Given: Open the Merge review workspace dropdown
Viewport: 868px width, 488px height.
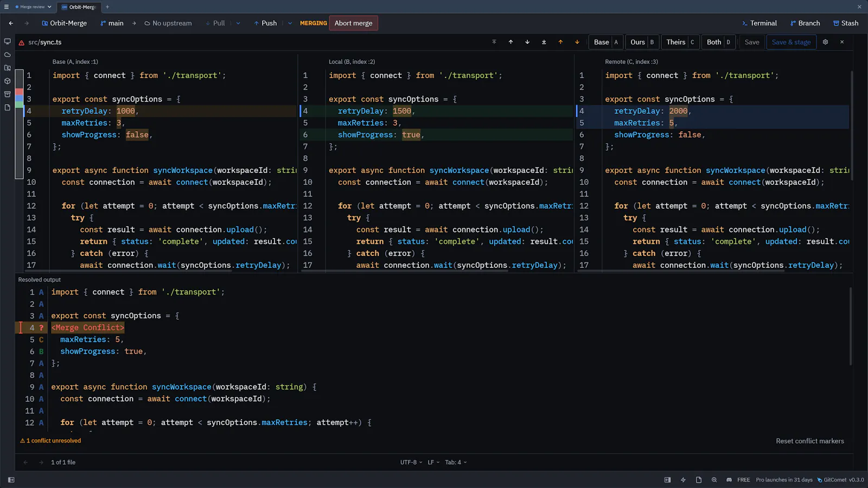Looking at the screenshot, I should pyautogui.click(x=33, y=7).
